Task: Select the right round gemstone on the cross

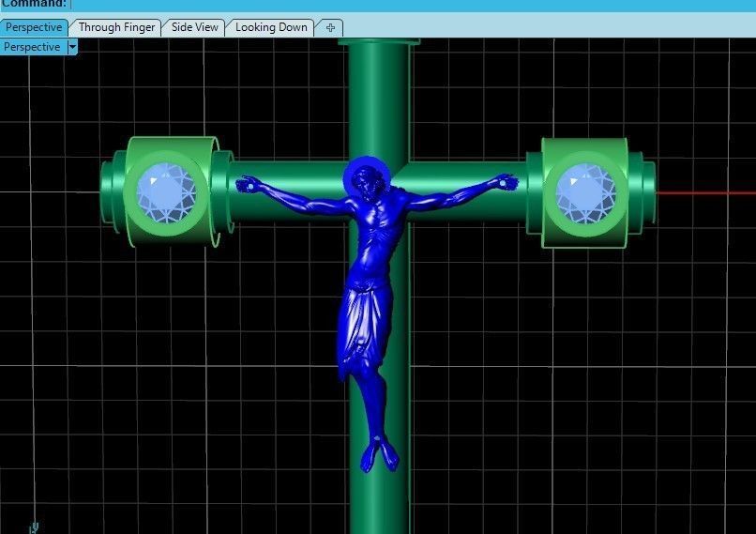Action: (x=585, y=193)
